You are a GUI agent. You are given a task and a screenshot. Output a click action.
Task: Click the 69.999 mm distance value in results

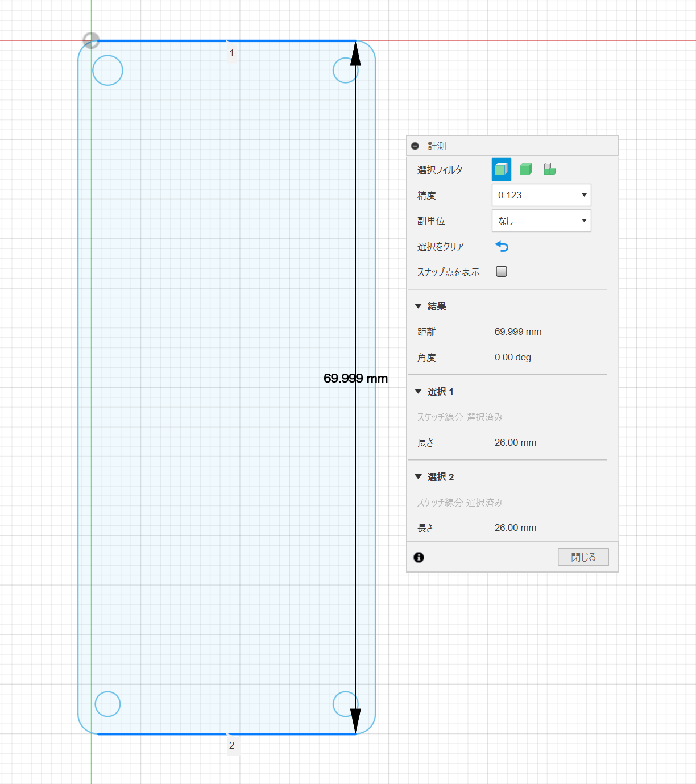(517, 332)
